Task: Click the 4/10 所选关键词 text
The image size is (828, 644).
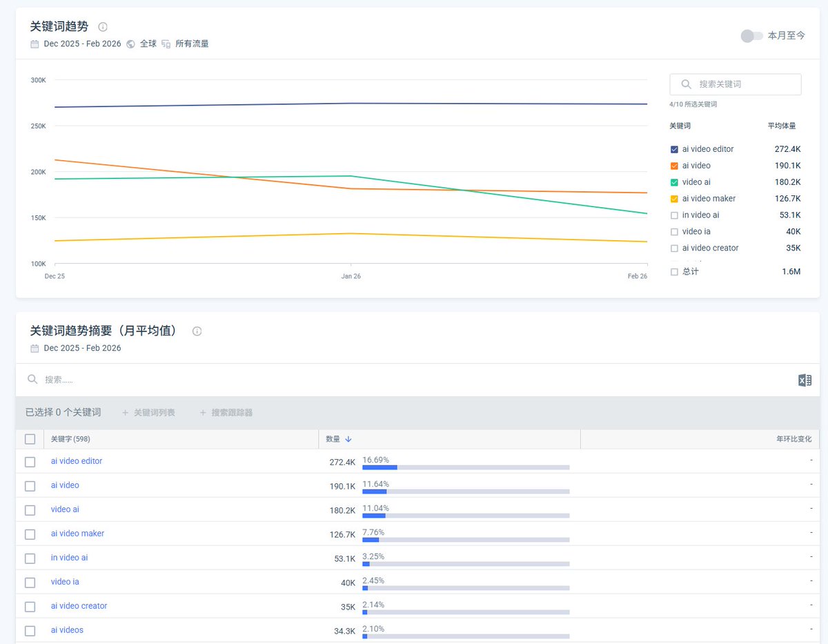Action: [693, 104]
